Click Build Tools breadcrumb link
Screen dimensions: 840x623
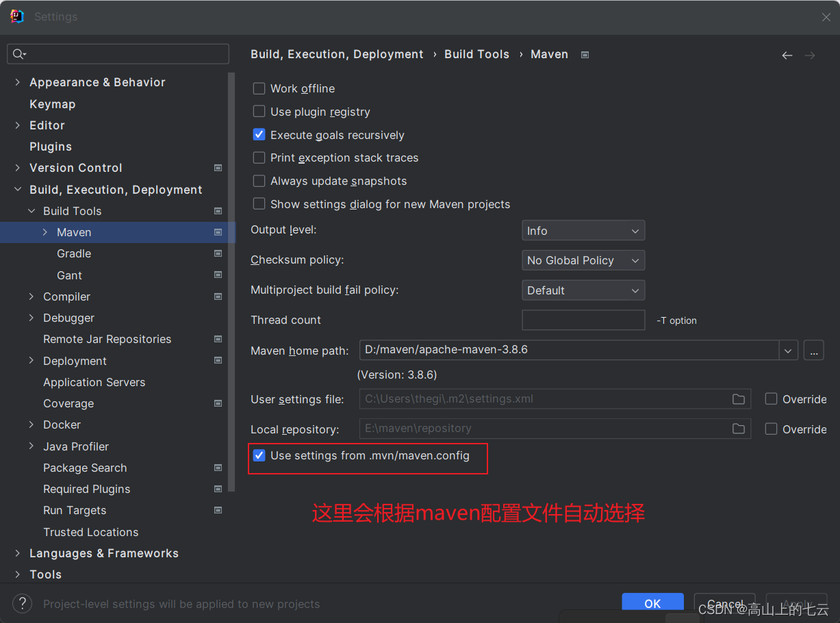tap(477, 54)
